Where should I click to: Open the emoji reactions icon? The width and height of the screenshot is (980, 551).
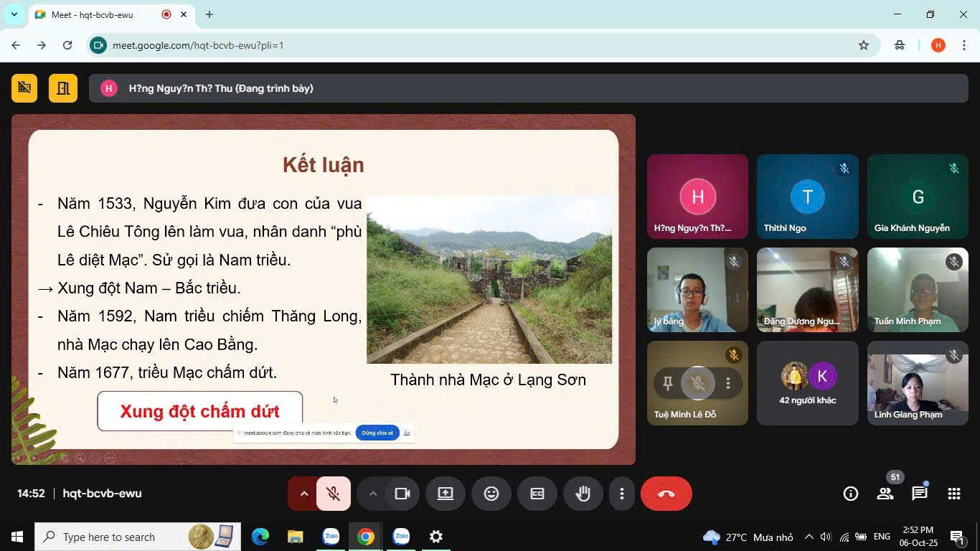[x=491, y=494]
